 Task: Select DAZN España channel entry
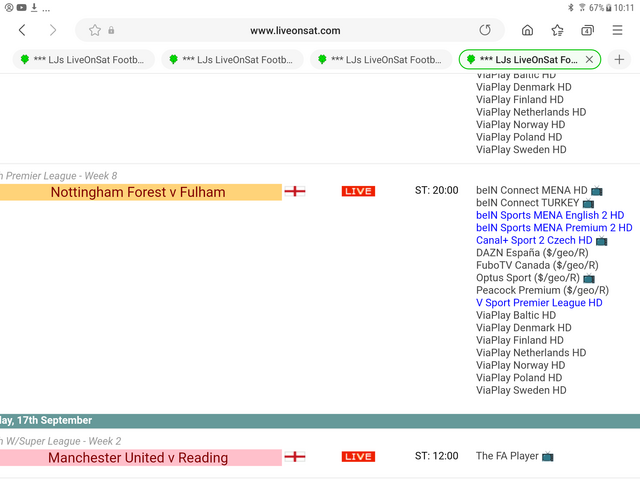(532, 253)
